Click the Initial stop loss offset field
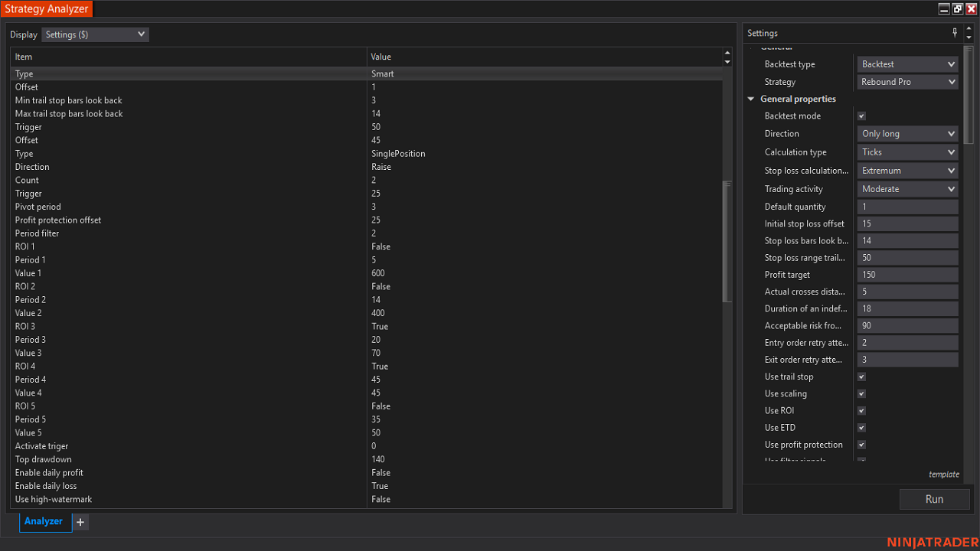This screenshot has width=980, height=551. [907, 224]
